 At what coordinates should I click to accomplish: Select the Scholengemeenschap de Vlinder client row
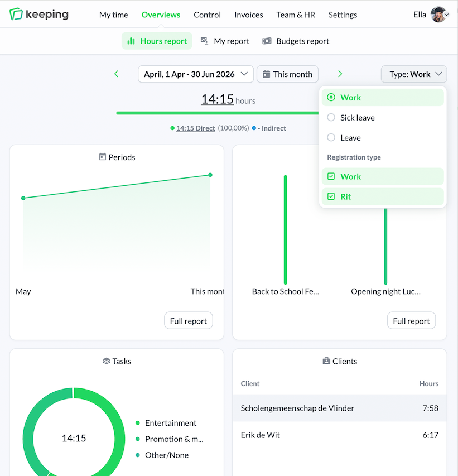pos(339,408)
